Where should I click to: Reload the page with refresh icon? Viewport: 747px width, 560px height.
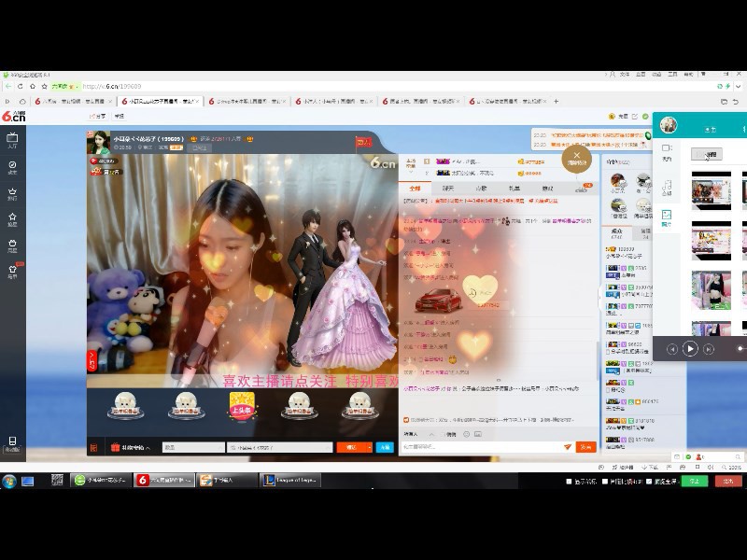pos(20,86)
